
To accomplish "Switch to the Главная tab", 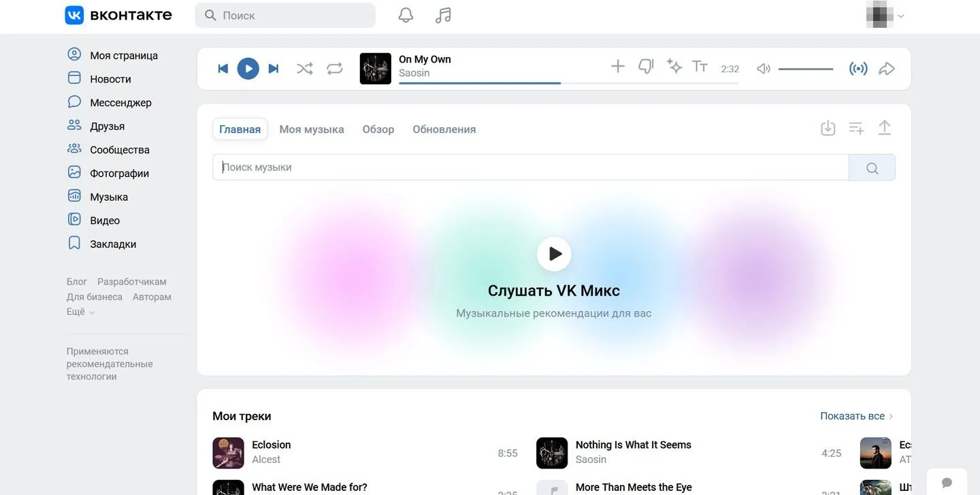I will [240, 129].
